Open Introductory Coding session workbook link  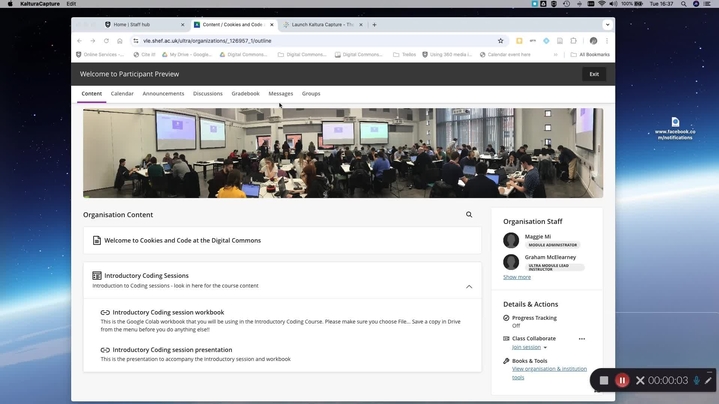(x=168, y=312)
